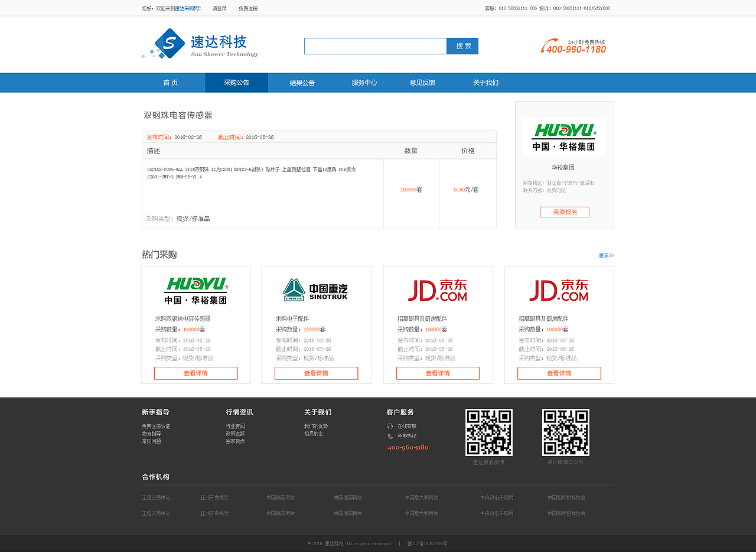
Task: Open the 服务中心 navigation tab
Action: coord(363,83)
